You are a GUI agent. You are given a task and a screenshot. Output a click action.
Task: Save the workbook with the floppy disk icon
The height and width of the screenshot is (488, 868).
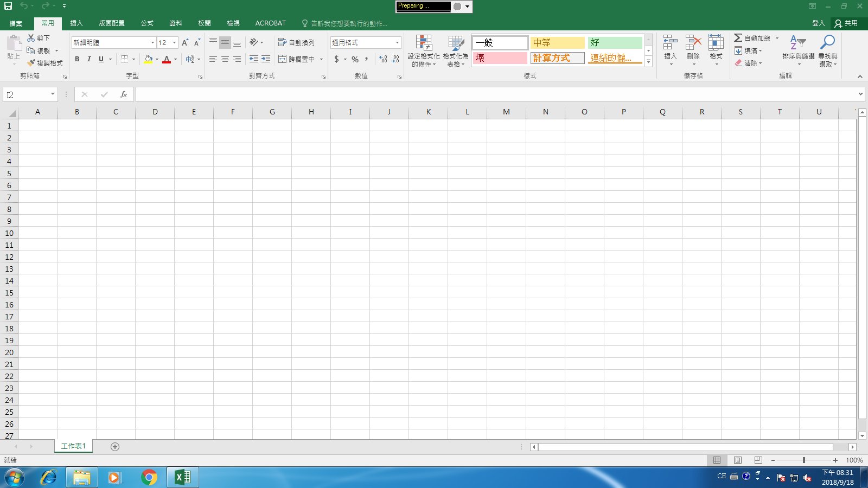pos(8,6)
